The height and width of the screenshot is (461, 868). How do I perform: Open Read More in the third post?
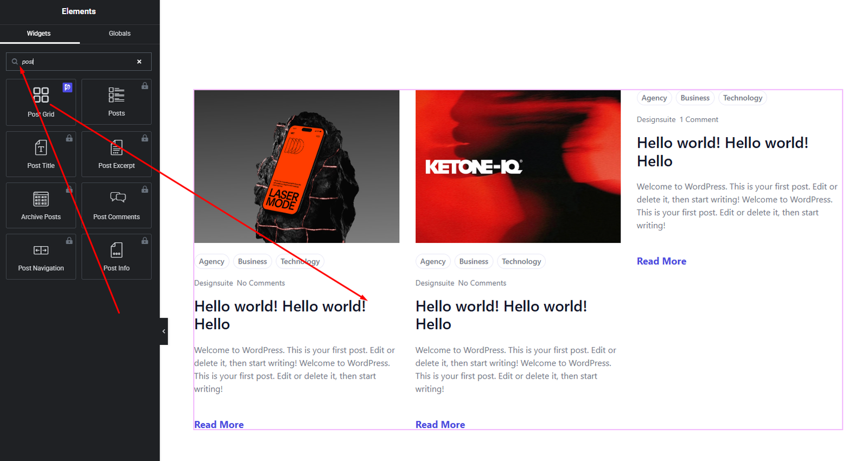(661, 261)
